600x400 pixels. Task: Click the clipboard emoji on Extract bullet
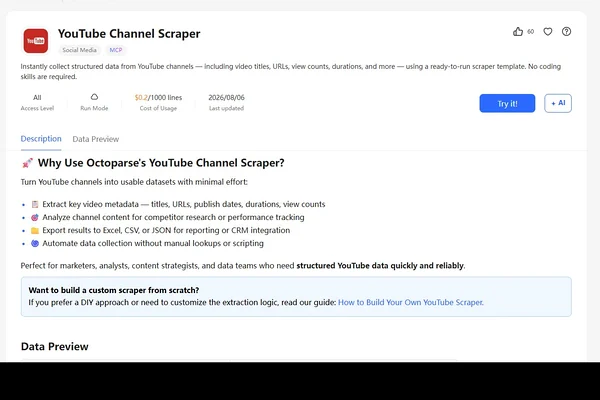pyautogui.click(x=35, y=205)
